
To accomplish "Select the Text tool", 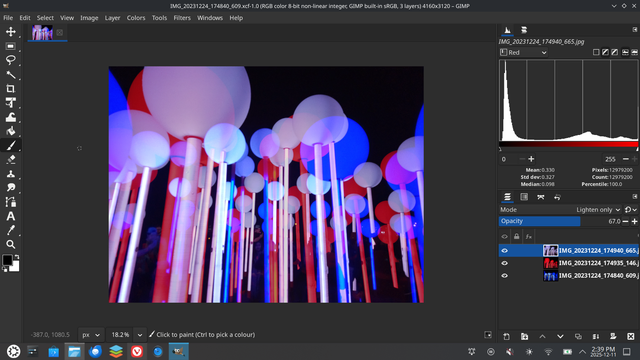I will (11, 216).
